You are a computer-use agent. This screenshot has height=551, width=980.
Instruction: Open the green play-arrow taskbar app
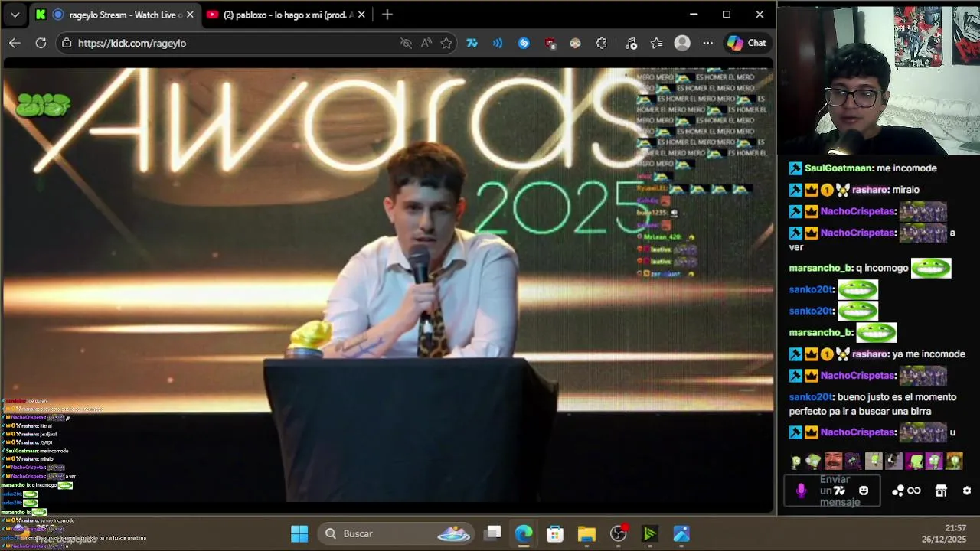(x=649, y=533)
